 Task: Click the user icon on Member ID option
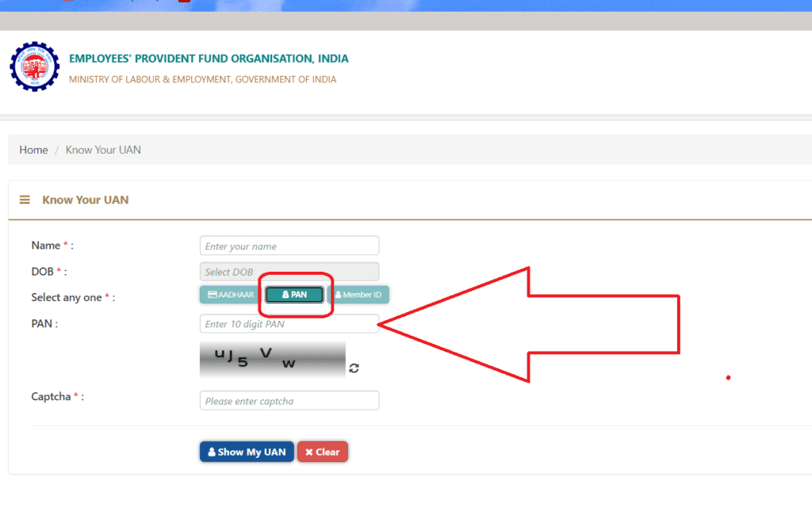338,295
